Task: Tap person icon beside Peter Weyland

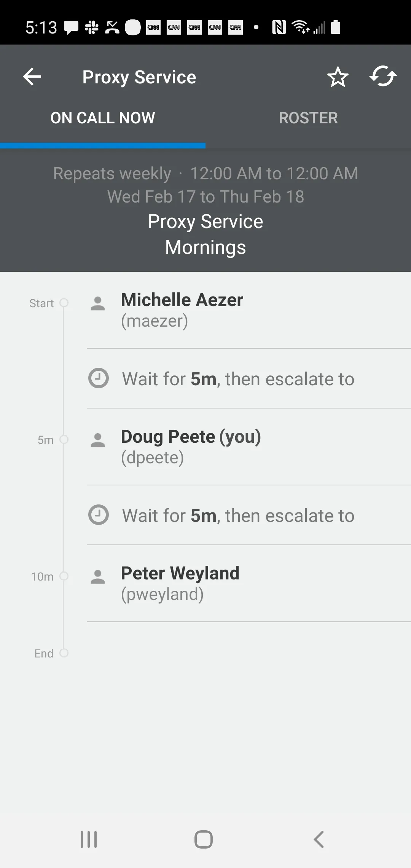Action: tap(98, 577)
